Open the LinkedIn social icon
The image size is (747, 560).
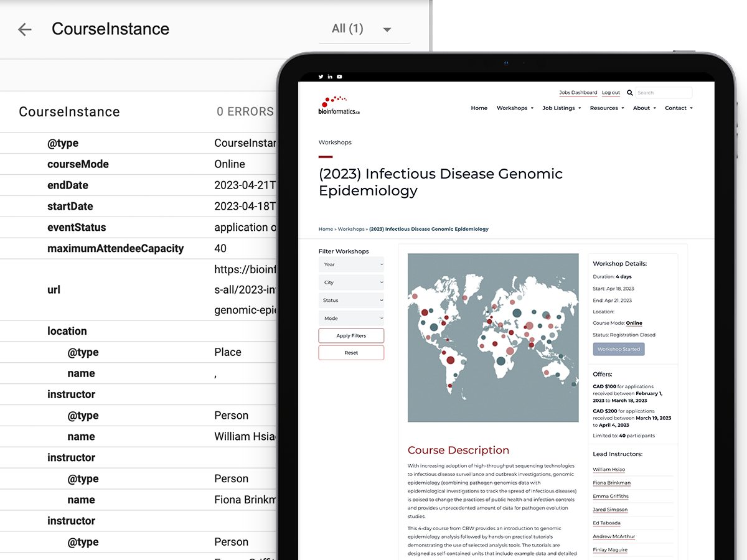pyautogui.click(x=330, y=77)
